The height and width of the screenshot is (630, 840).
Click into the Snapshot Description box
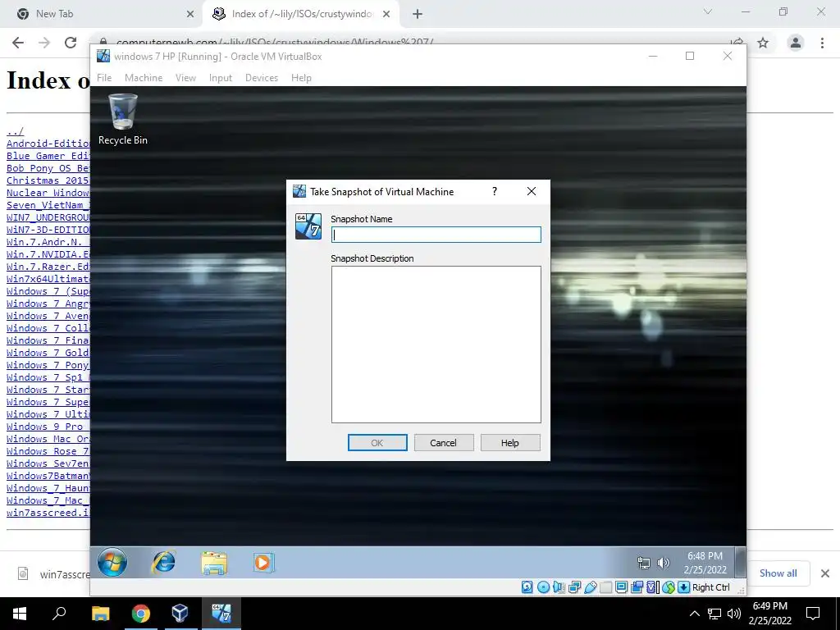click(x=436, y=345)
